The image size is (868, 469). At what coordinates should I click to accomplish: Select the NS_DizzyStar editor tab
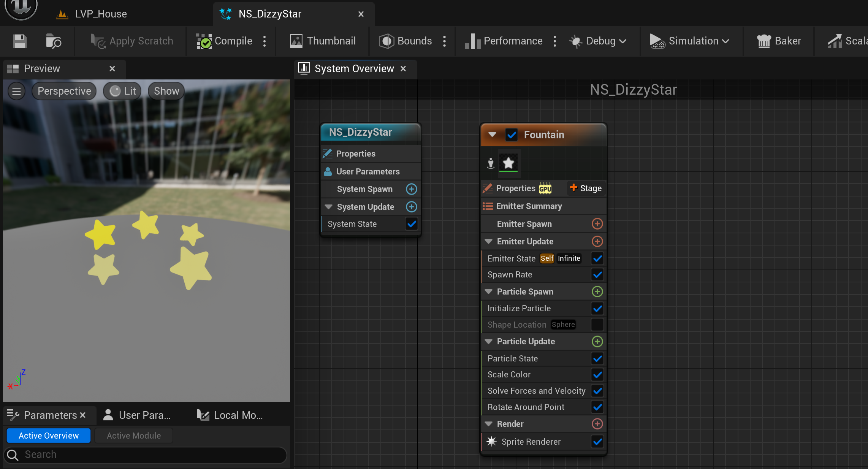[270, 14]
